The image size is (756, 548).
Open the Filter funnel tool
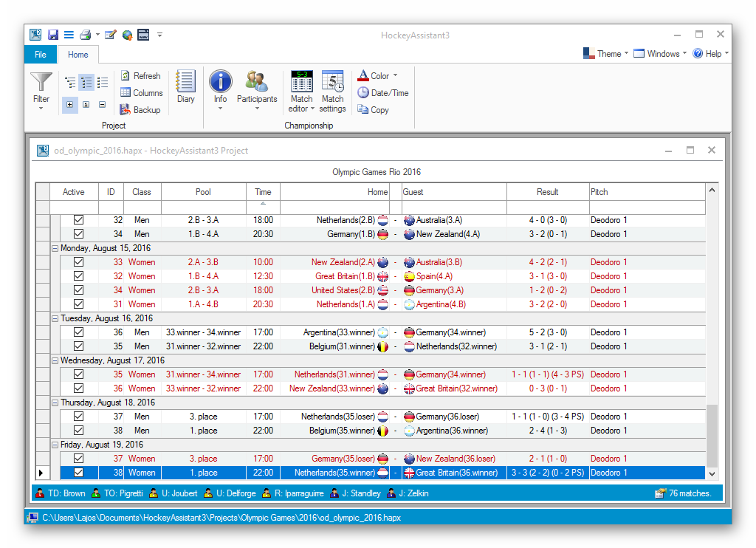(x=41, y=91)
